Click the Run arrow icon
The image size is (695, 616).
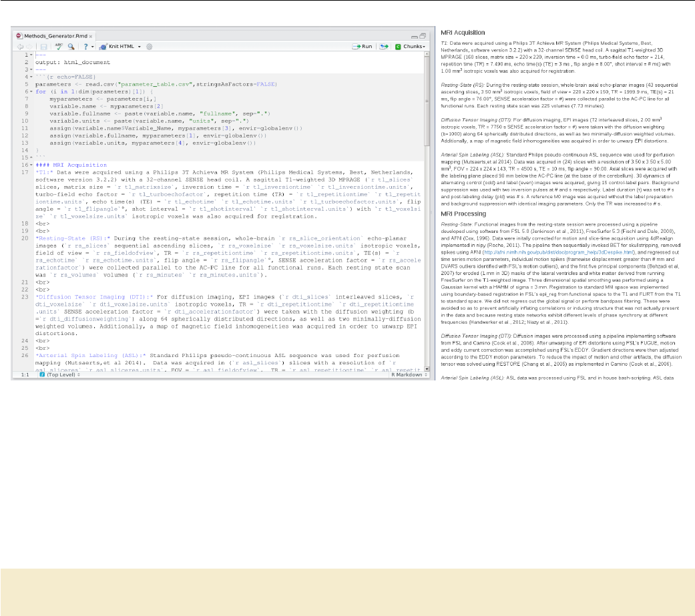coord(356,47)
